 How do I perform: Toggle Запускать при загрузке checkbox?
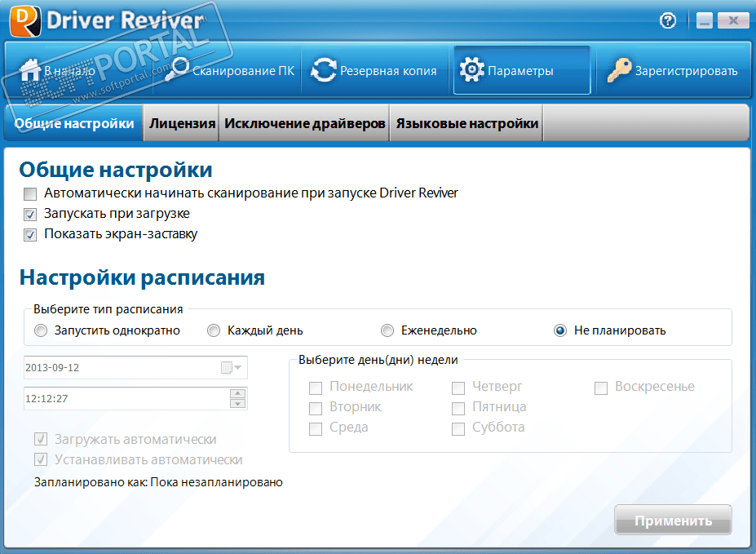[x=30, y=215]
